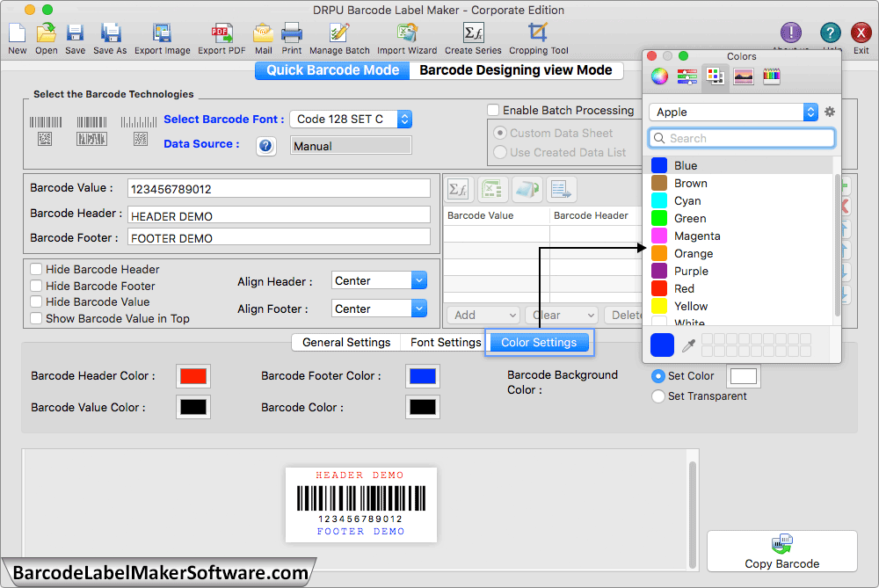Click the Barcode Header Color red swatch
Screen dimensions: 879x588
pyautogui.click(x=193, y=375)
